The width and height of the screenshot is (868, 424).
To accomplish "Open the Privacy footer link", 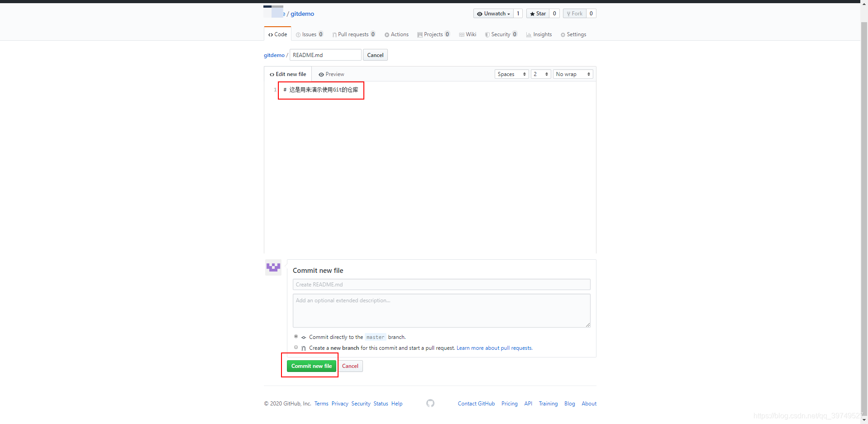I will click(340, 404).
